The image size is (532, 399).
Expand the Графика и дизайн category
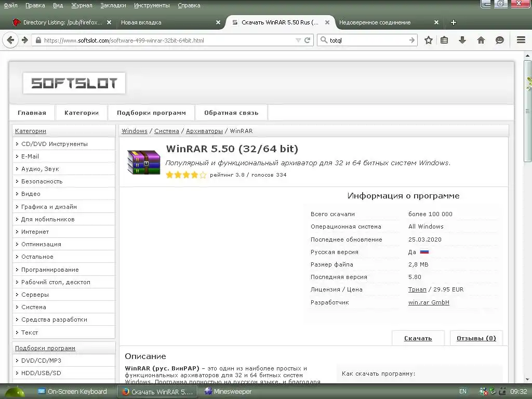click(64, 207)
